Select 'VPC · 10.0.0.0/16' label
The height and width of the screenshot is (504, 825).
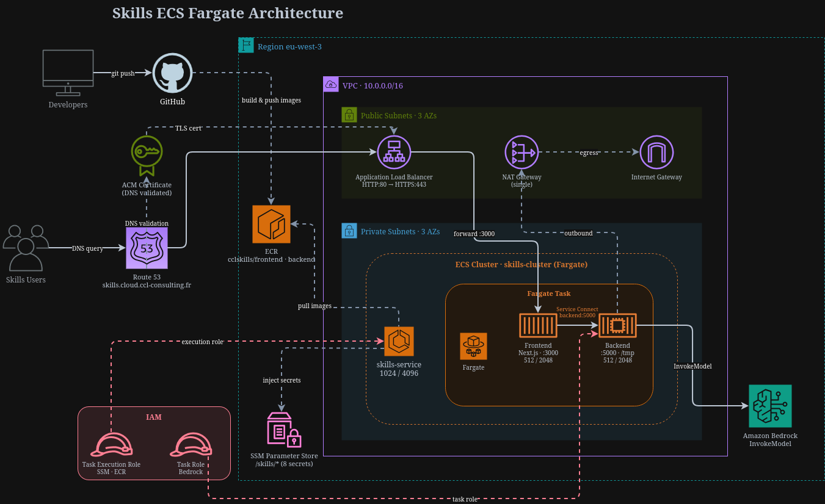tap(373, 85)
